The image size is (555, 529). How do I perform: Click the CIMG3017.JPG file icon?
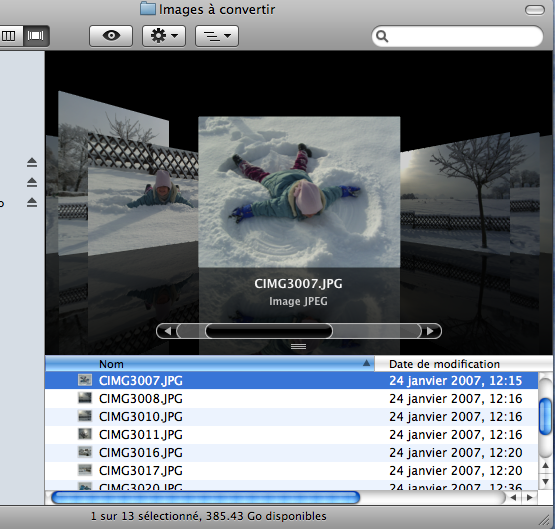coord(85,470)
